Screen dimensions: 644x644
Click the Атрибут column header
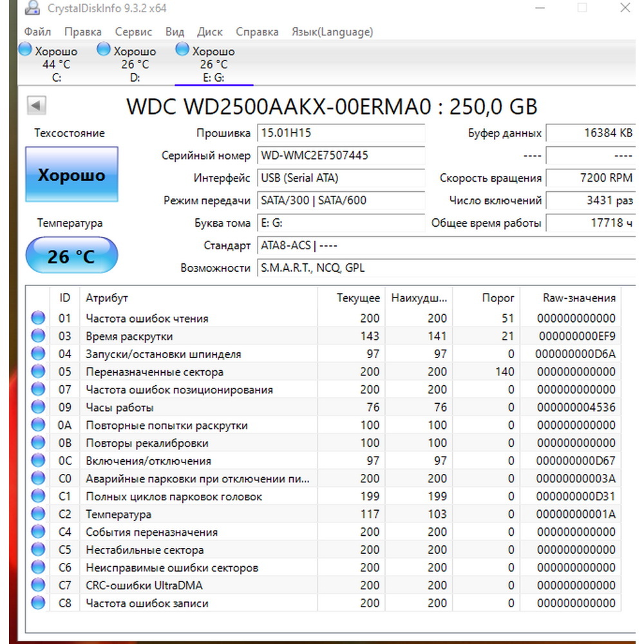click(x=199, y=298)
